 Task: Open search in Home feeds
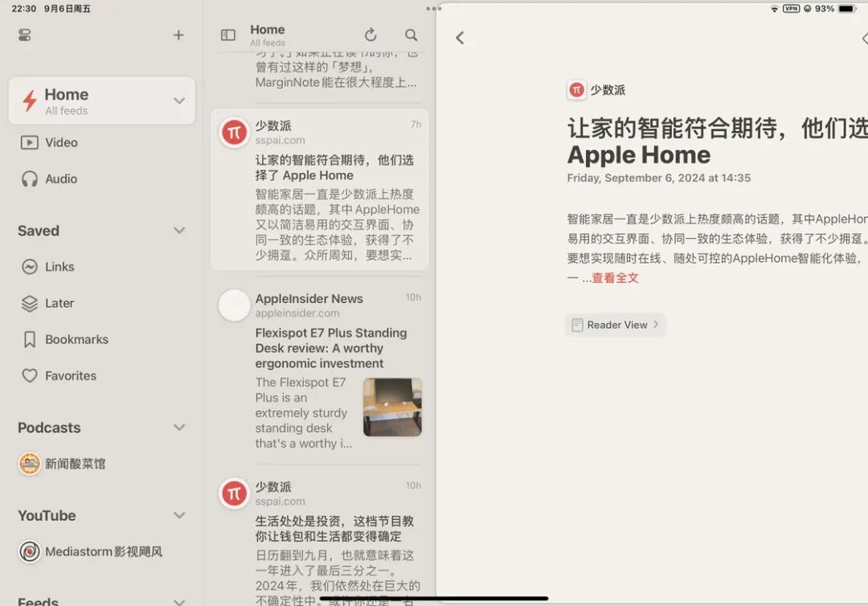411,35
